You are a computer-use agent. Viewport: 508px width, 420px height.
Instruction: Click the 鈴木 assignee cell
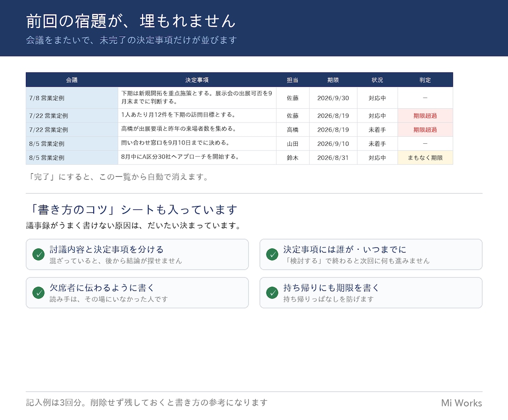coord(293,157)
